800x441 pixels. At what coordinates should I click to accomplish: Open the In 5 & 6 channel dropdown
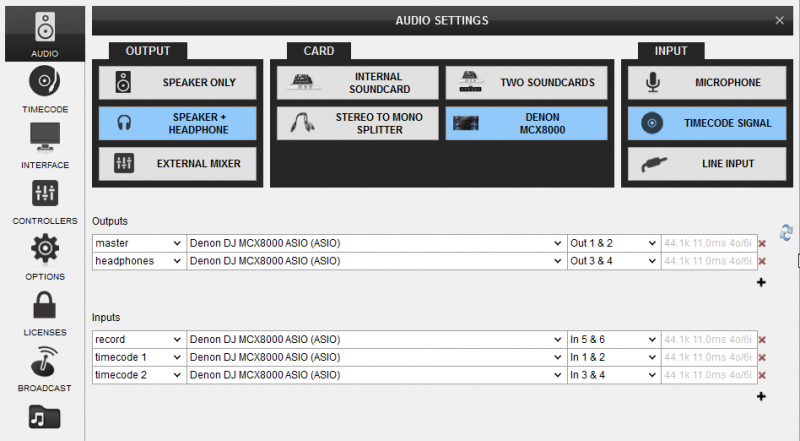(614, 339)
